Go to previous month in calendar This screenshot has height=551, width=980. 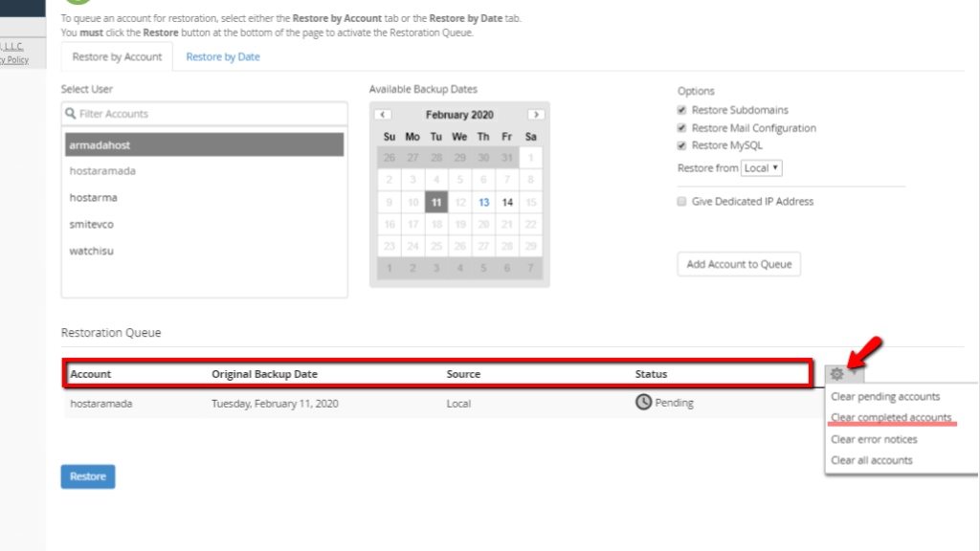pos(383,115)
